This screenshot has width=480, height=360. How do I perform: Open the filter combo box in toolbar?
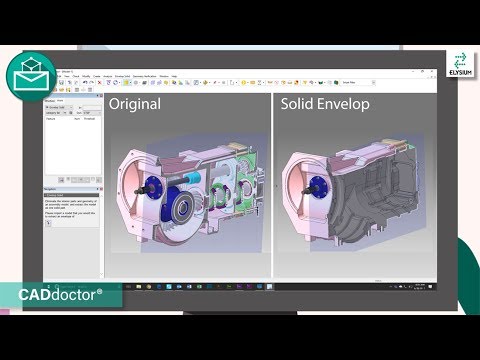tap(359, 83)
